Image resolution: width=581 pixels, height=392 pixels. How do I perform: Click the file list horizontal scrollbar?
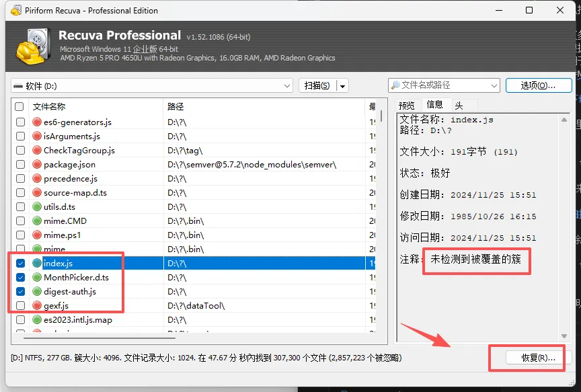pos(100,338)
